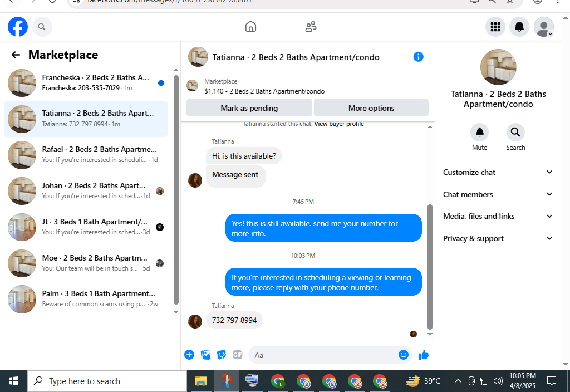The width and height of the screenshot is (570, 392).
Task: Open the Jt 3 Beds 1 Bath conversation
Action: (x=86, y=227)
